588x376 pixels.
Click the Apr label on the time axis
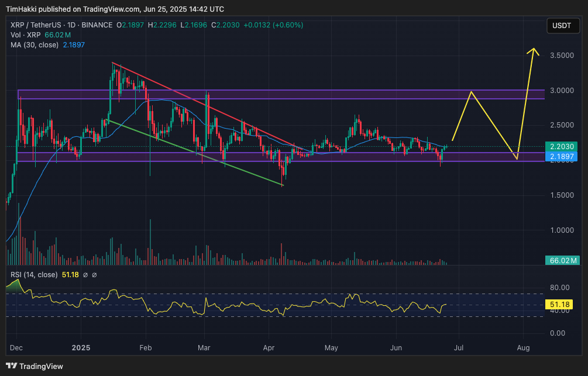269,348
